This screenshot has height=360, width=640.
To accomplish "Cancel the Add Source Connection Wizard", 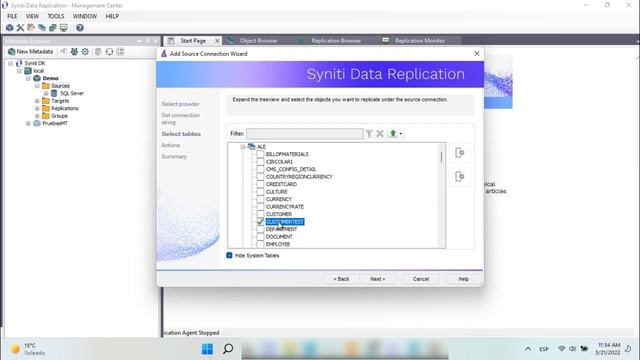I will pos(421,279).
